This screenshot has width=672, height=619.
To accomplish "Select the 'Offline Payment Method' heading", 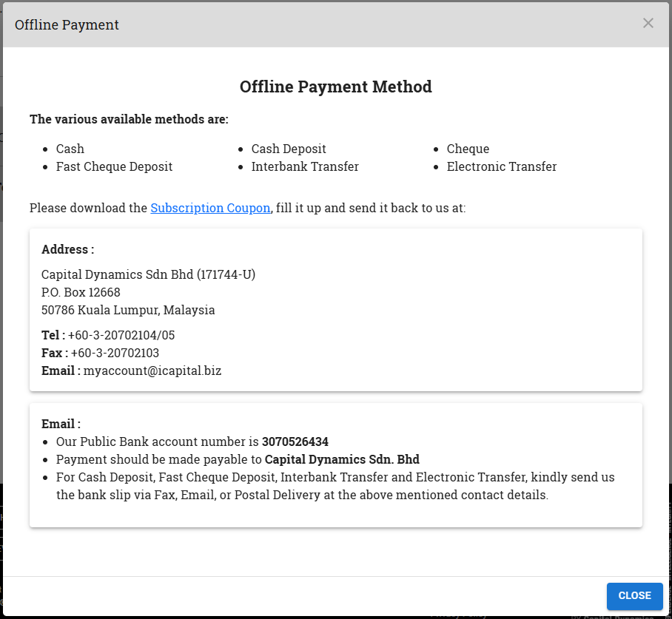I will [x=335, y=87].
